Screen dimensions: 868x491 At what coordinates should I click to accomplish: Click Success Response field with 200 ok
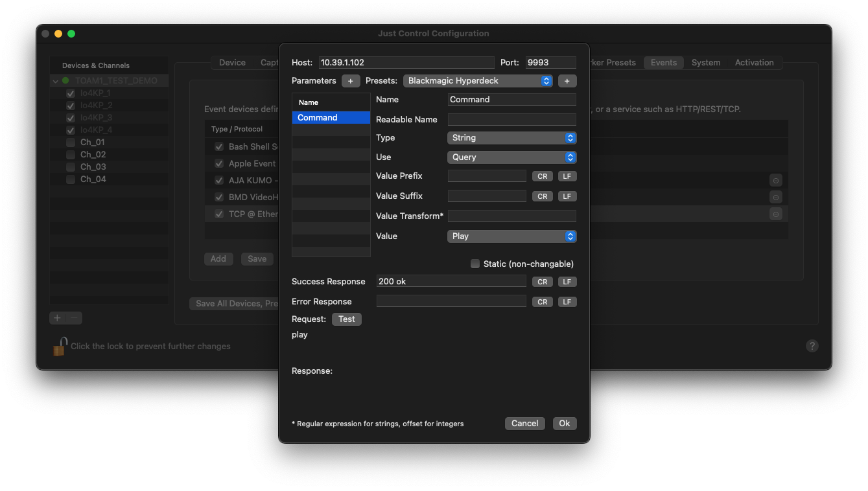click(x=451, y=282)
